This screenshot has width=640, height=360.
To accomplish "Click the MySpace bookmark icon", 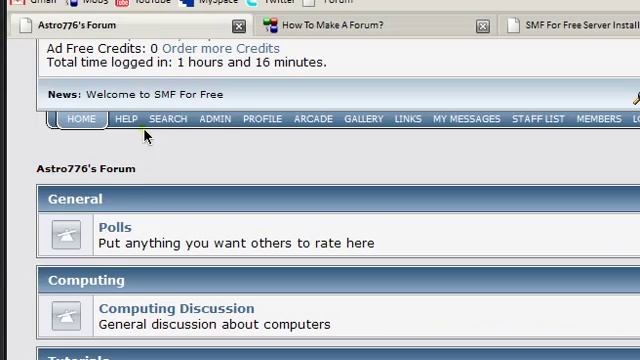I will 187,3.
